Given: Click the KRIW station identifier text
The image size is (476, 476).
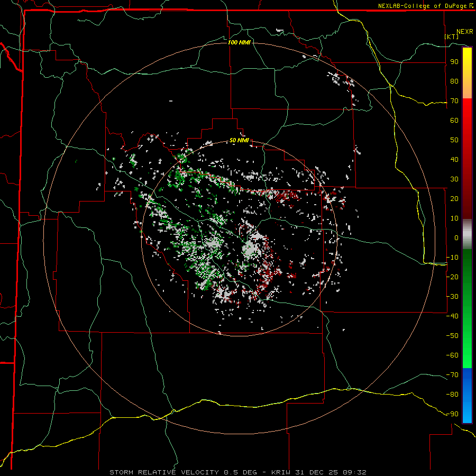Looking at the screenshot, I should 281,472.
